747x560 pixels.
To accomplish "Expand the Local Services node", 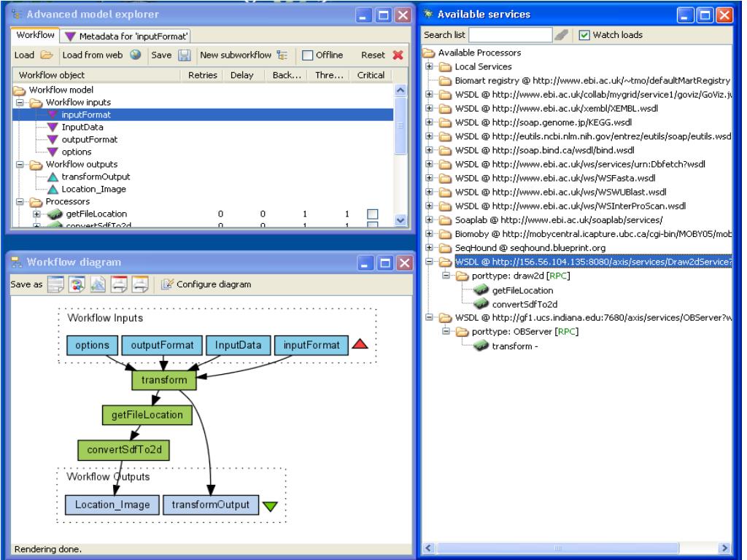I will tap(429, 66).
